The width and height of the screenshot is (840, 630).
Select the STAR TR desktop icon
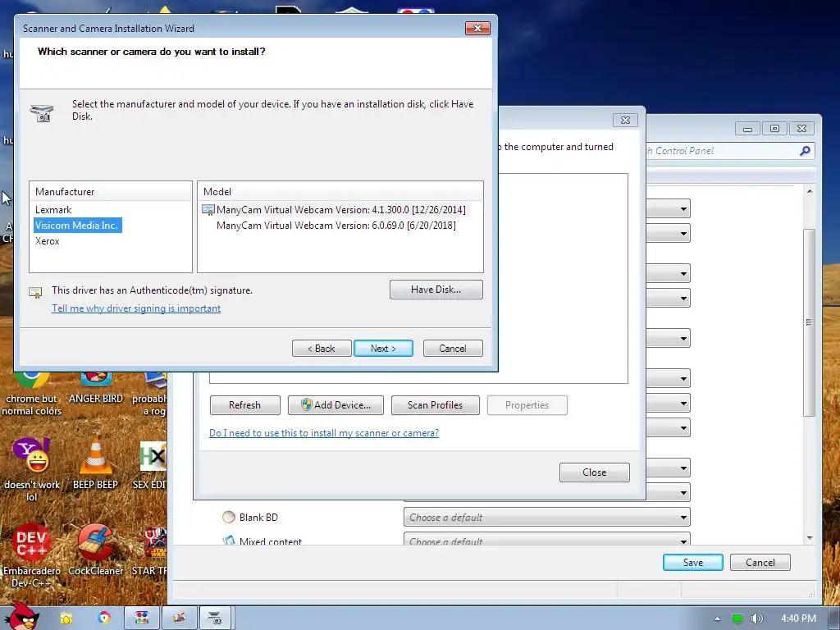point(152,550)
